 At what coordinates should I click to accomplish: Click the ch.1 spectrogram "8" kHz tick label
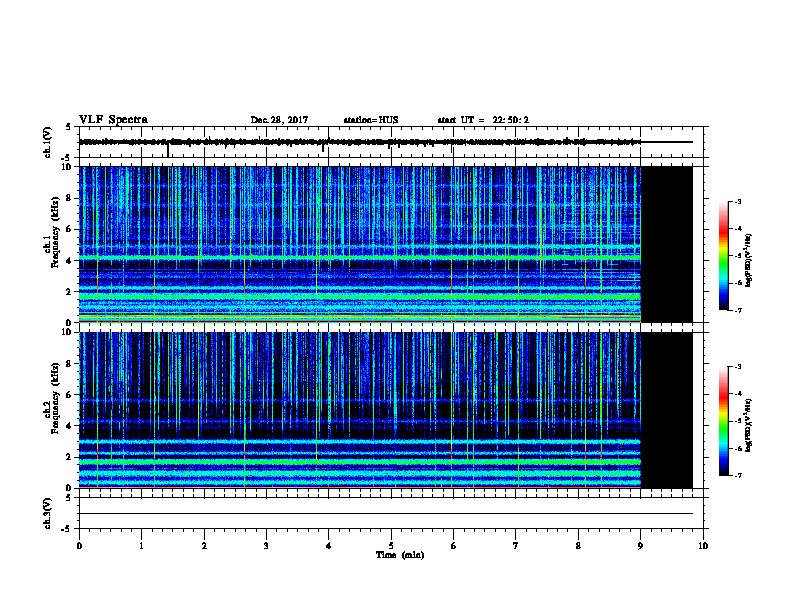coord(70,198)
